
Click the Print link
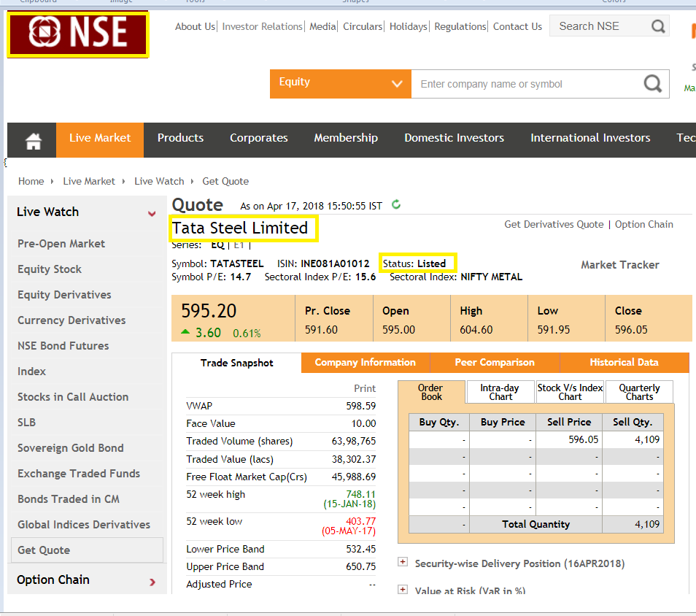click(365, 388)
